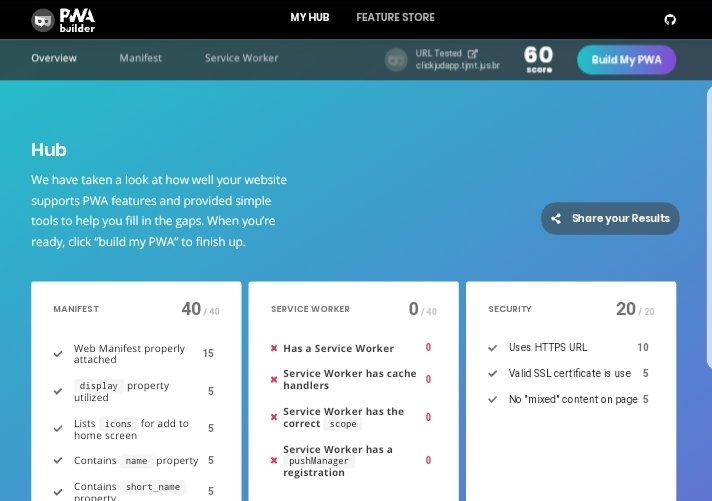Viewport: 712px width, 501px height.
Task: Click checkmark beside Contains name property
Action: 58,460
